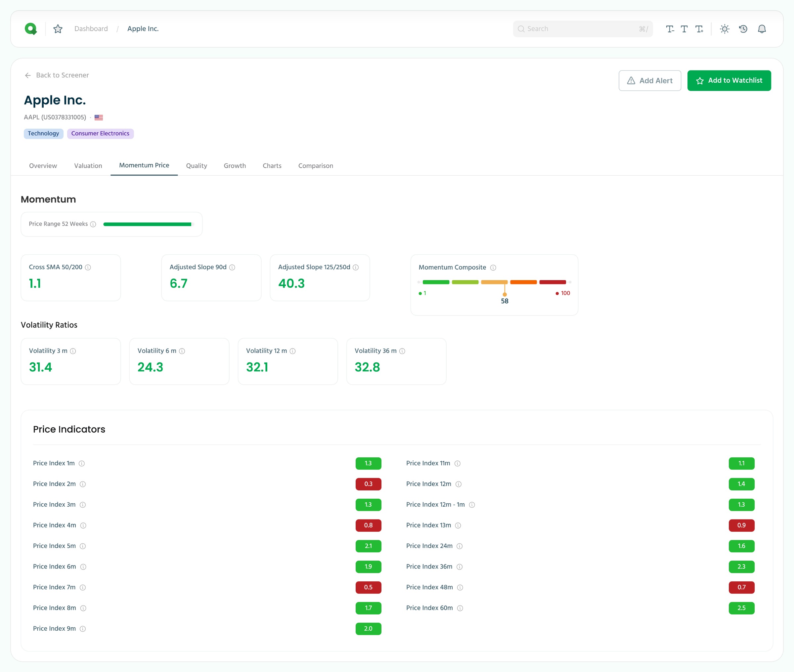Image resolution: width=794 pixels, height=672 pixels.
Task: Click the Price Index 6m label
Action: (55, 567)
